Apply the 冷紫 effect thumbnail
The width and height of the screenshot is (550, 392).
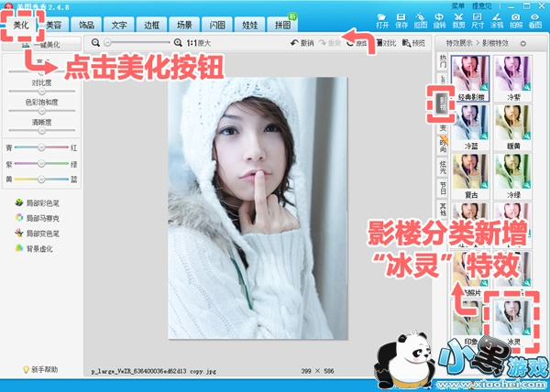coord(512,79)
